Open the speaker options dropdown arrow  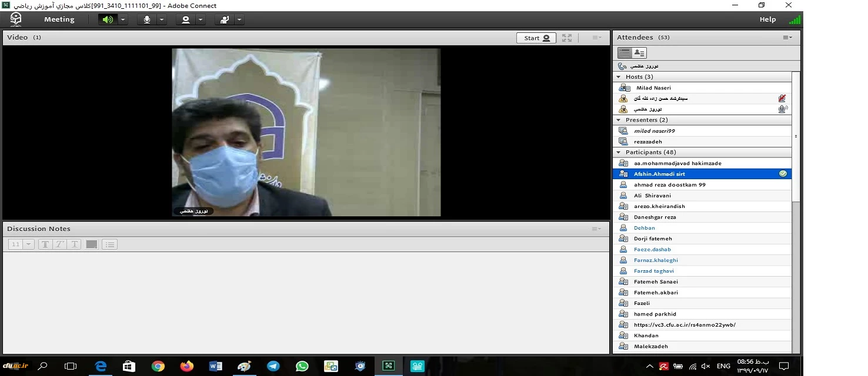point(123,19)
